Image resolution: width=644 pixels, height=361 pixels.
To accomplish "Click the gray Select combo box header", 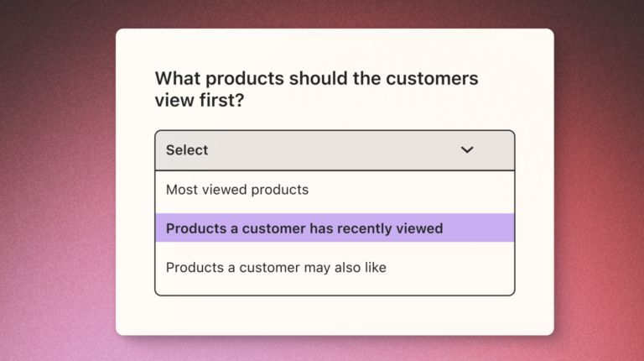I will coord(335,150).
